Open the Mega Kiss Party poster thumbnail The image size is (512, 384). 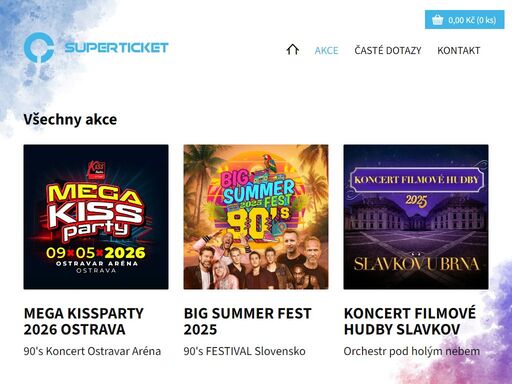[x=96, y=217]
